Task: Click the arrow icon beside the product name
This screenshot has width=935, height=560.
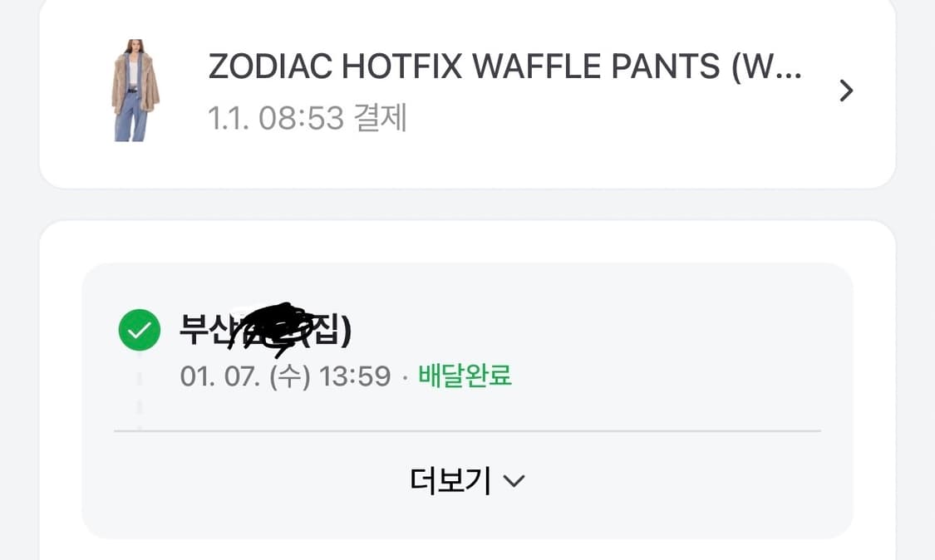Action: pyautogui.click(x=846, y=91)
